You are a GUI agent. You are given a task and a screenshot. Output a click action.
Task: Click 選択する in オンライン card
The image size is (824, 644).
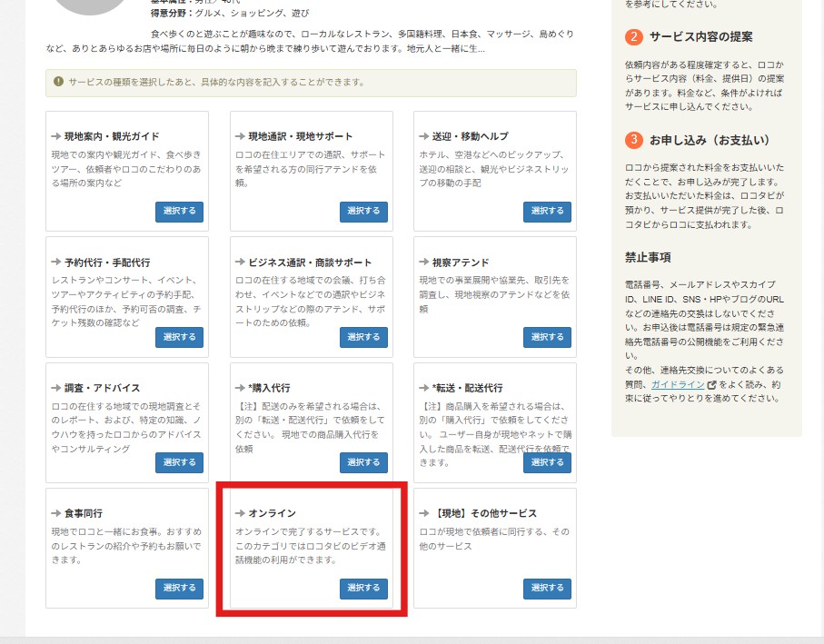tap(363, 589)
